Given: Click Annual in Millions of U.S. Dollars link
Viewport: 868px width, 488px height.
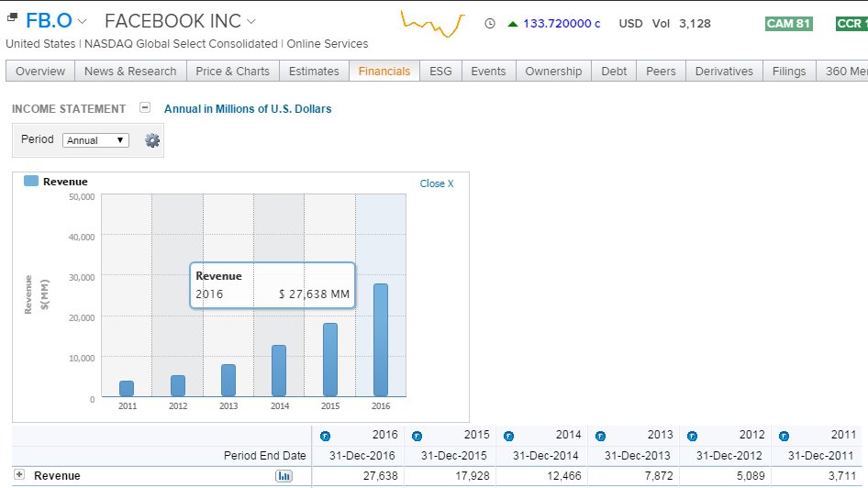Looking at the screenshot, I should [248, 109].
